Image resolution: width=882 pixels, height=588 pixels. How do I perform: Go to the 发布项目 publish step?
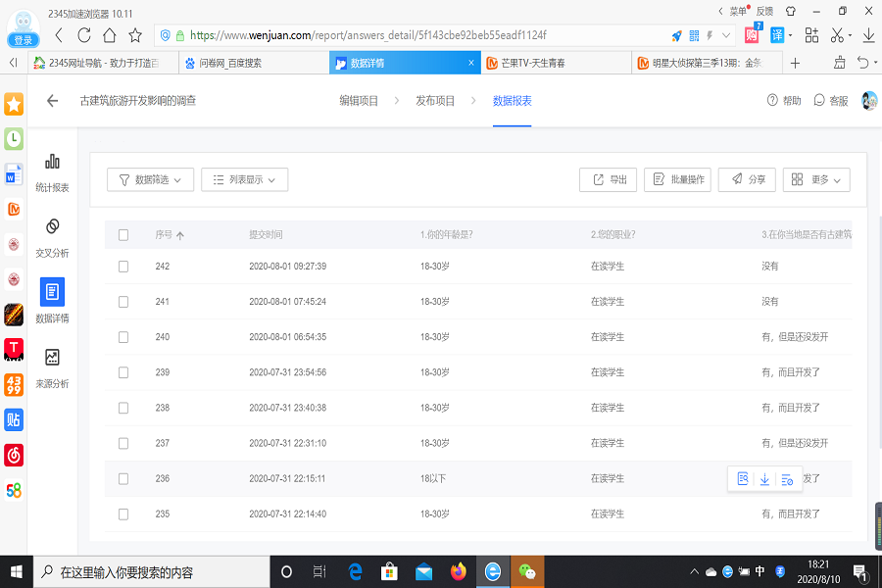click(434, 101)
